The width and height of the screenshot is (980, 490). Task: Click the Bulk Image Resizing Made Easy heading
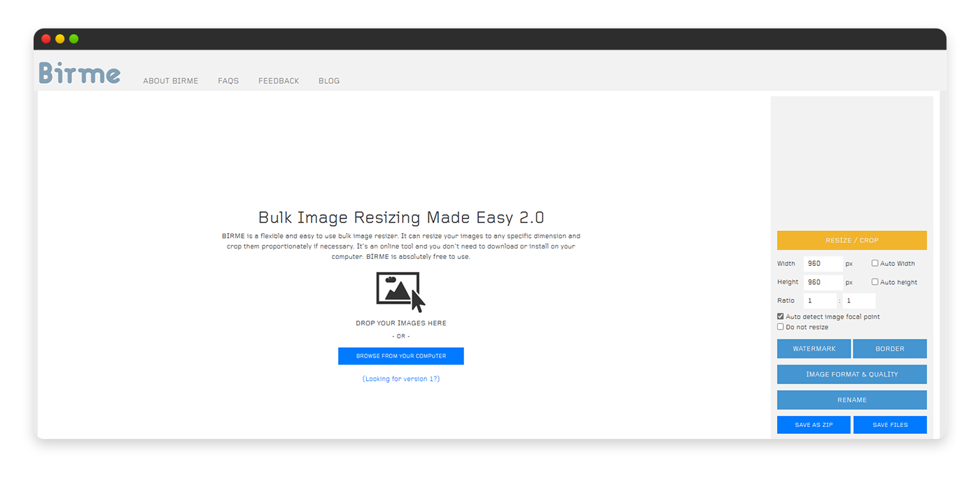pos(401,218)
